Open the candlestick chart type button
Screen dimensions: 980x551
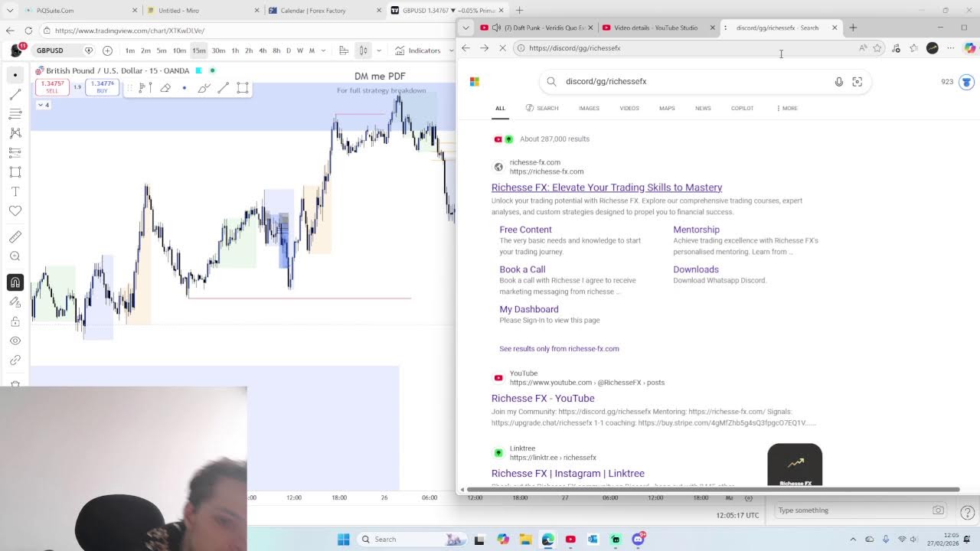pyautogui.click(x=363, y=51)
